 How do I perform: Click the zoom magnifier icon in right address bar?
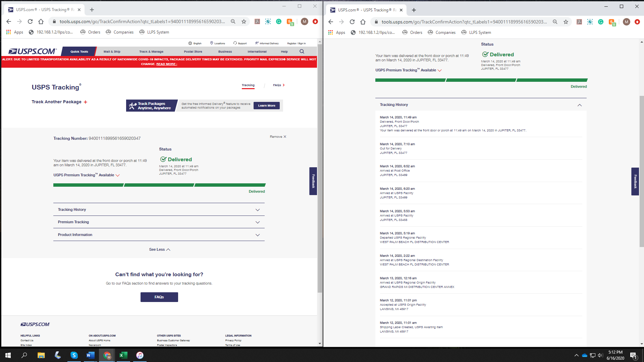[555, 22]
